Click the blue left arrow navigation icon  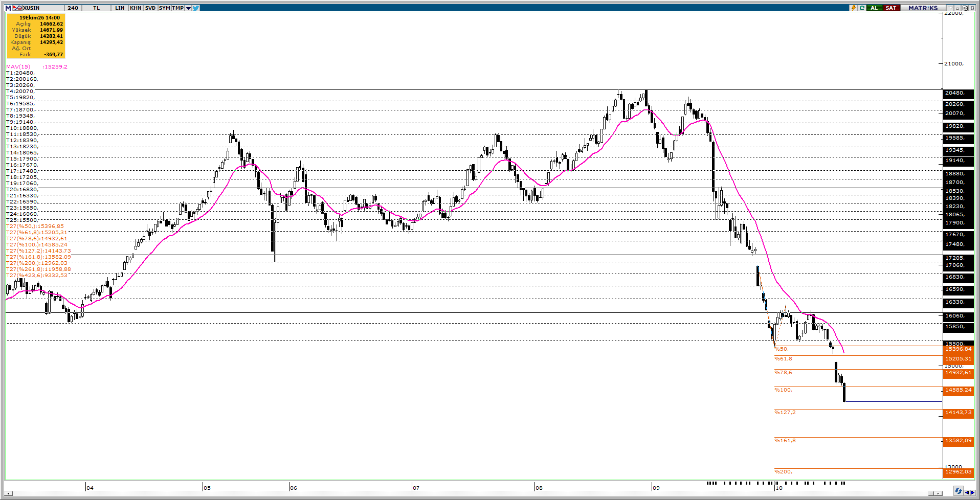[x=966, y=492]
